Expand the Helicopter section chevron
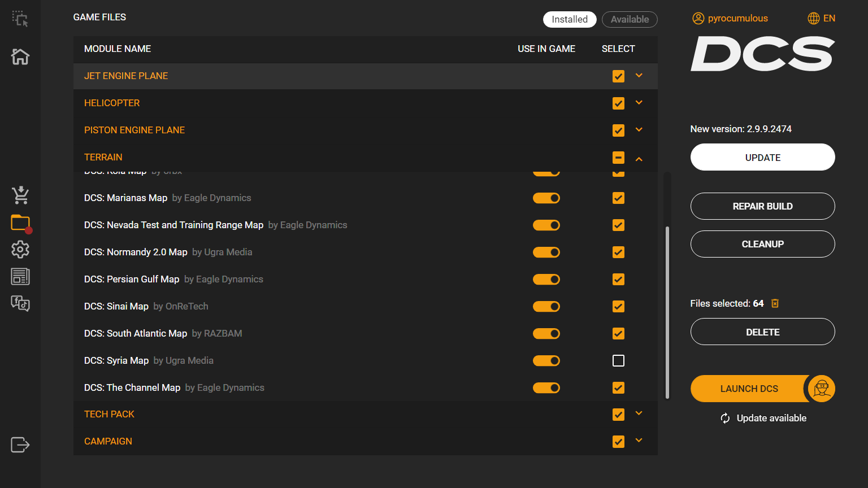This screenshot has height=488, width=868. point(639,102)
